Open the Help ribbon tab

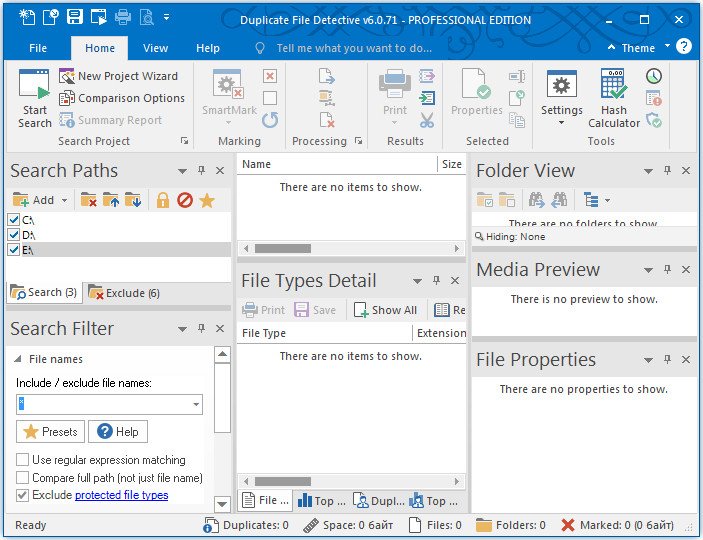click(x=208, y=48)
